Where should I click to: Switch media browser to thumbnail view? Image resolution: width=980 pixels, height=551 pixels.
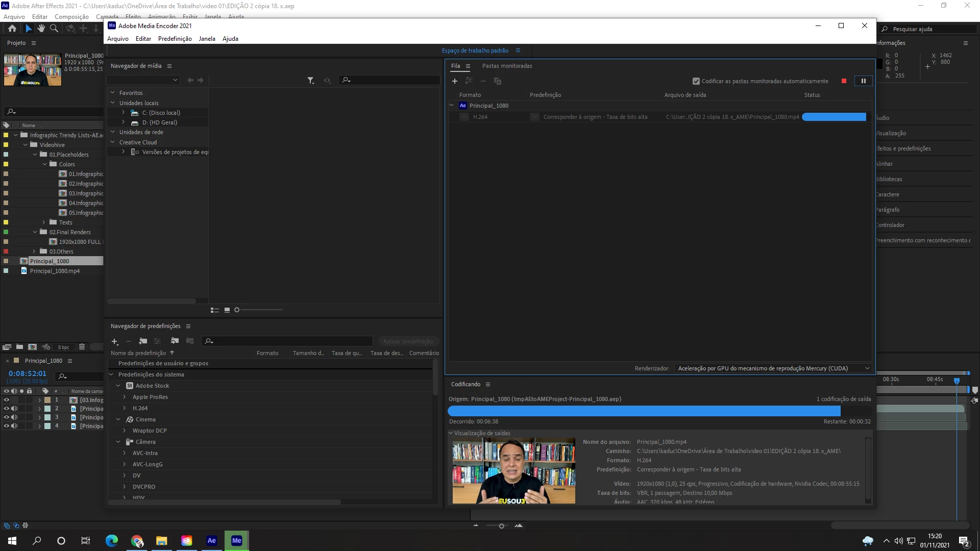click(227, 310)
